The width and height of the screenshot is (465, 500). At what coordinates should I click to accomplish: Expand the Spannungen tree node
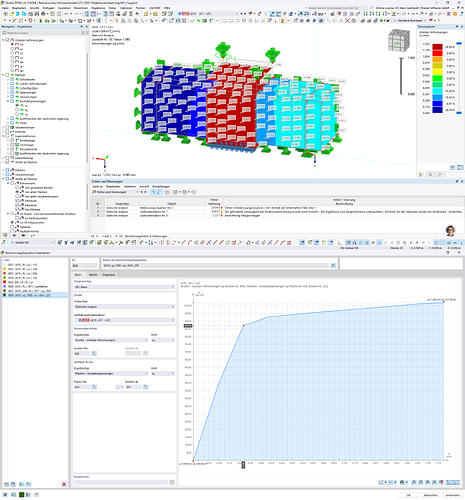[8, 92]
